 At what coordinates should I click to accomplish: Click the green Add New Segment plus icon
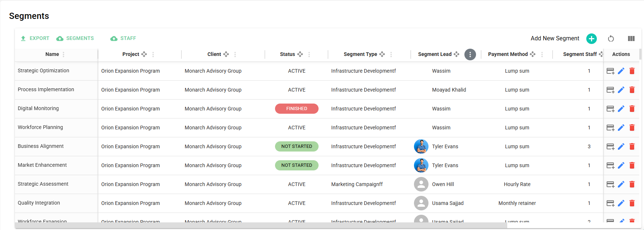pos(591,39)
